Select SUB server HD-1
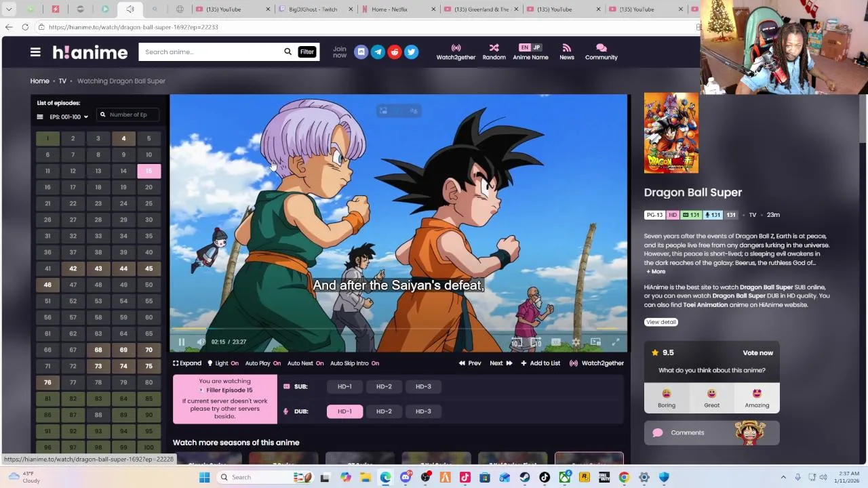This screenshot has width=868, height=488. 344,386
